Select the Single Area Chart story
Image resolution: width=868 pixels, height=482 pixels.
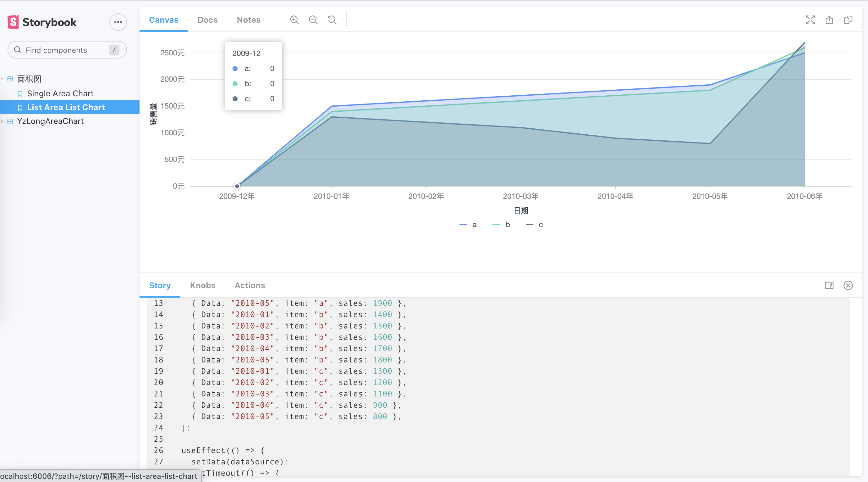(x=60, y=93)
